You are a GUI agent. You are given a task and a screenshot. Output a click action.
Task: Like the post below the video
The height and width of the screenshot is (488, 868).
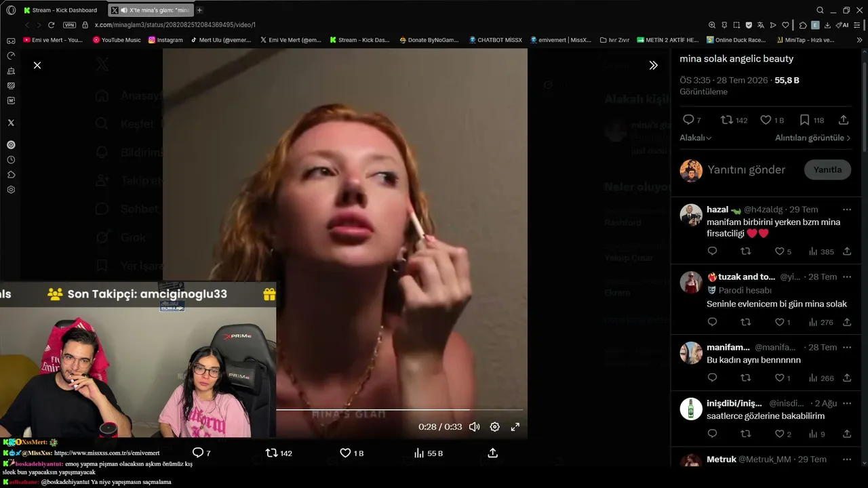click(x=345, y=453)
